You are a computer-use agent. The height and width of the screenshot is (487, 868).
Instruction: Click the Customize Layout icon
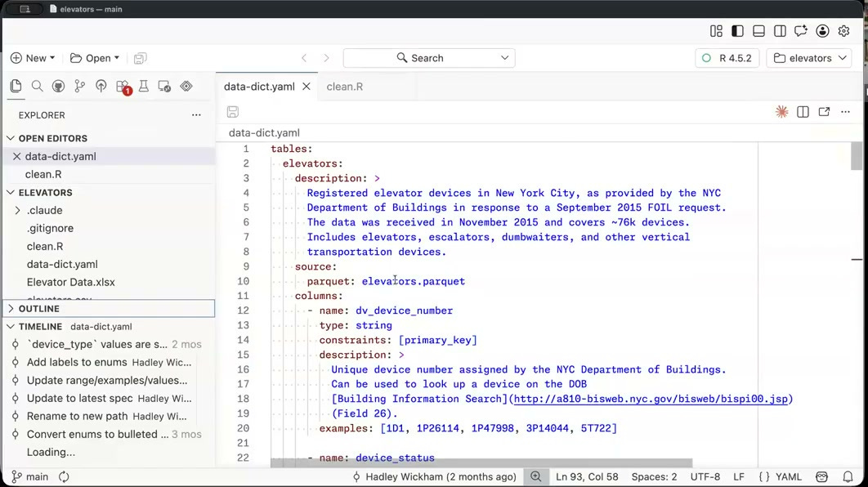point(716,31)
